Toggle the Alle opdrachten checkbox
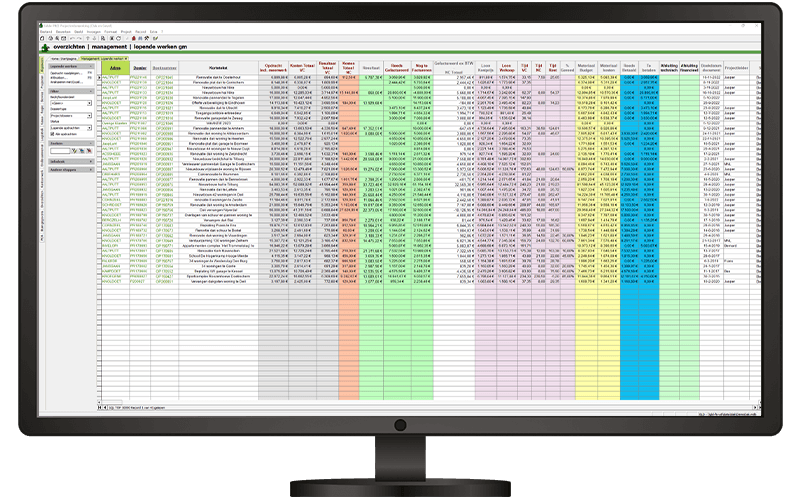 pyautogui.click(x=53, y=134)
